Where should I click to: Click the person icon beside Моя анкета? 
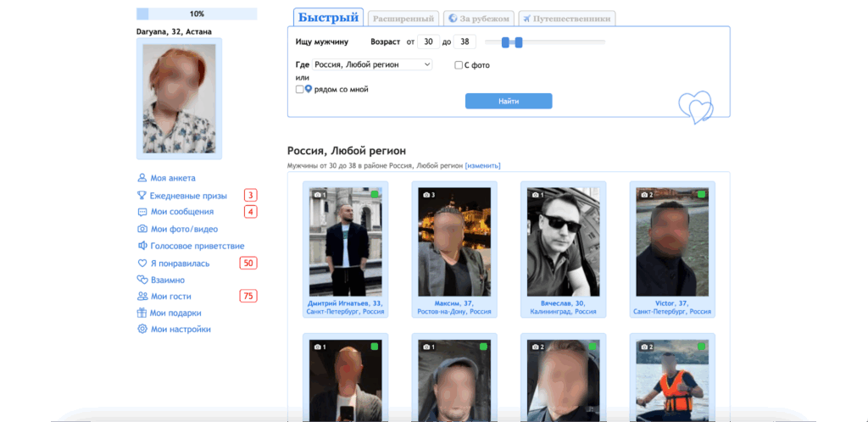[142, 178]
